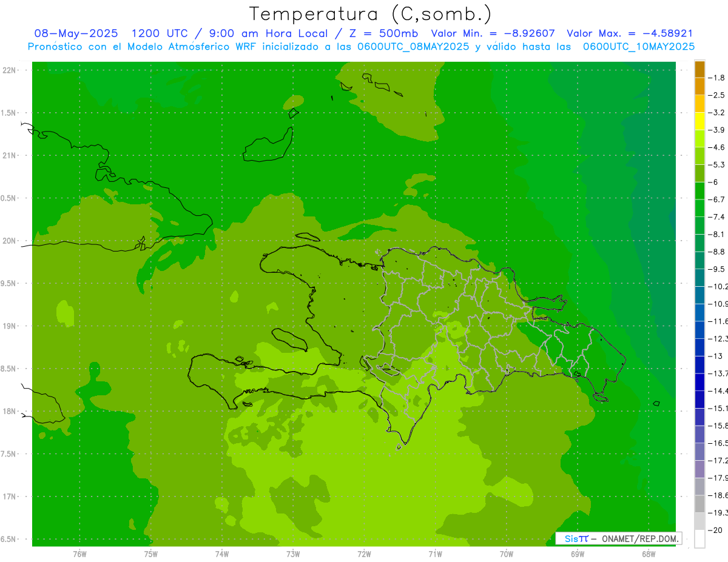The width and height of the screenshot is (728, 562).
Task: Click the 74W longitude axis label
Action: 222,554
